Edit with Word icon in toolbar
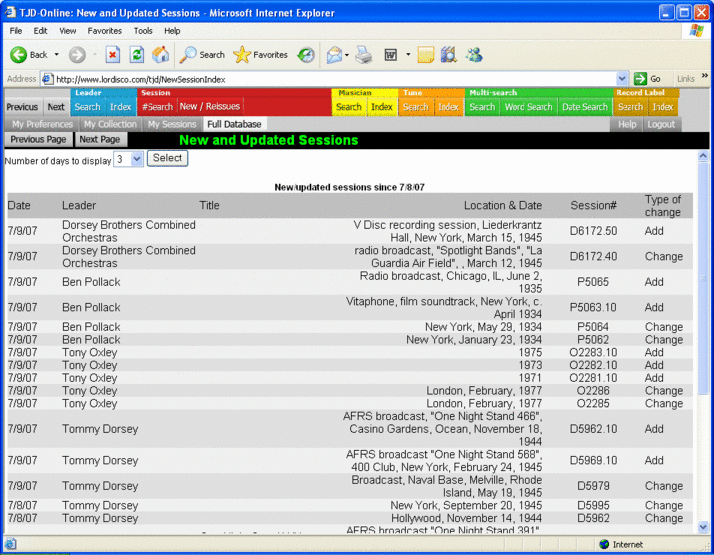This screenshot has width=714, height=555. (391, 55)
